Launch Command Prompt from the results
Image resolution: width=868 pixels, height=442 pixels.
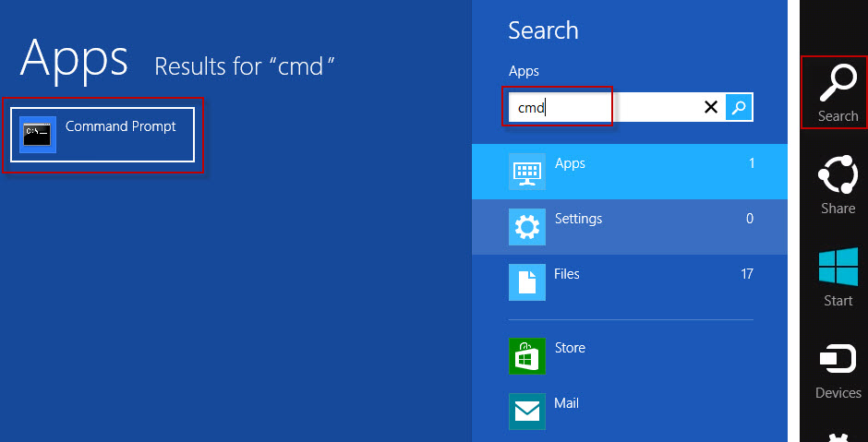tap(120, 127)
